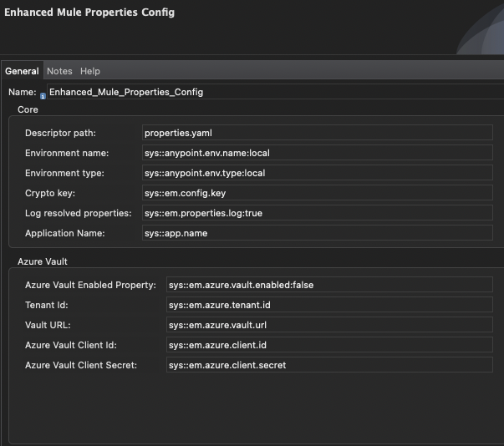Click the 'Azure Vault Client Secret:' label
This screenshot has height=446, width=504.
(x=81, y=365)
